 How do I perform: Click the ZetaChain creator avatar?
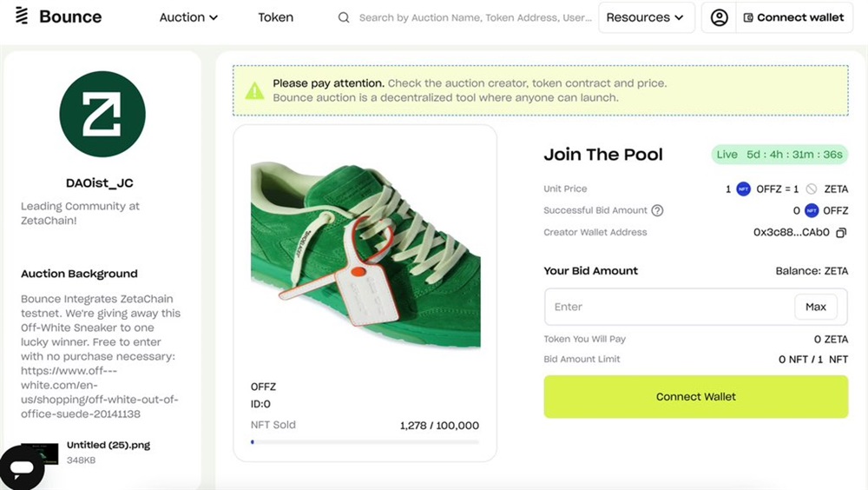click(x=102, y=114)
